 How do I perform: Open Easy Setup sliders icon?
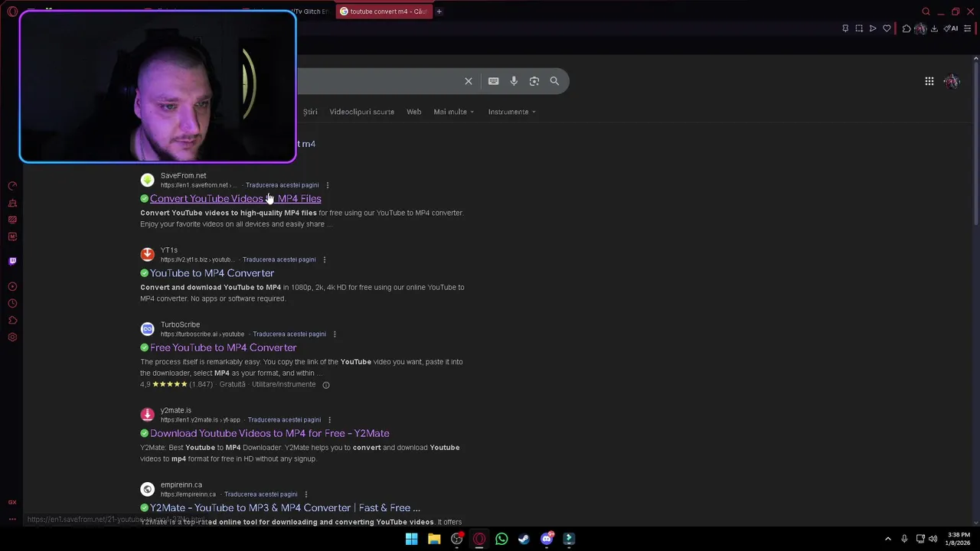[x=967, y=28]
